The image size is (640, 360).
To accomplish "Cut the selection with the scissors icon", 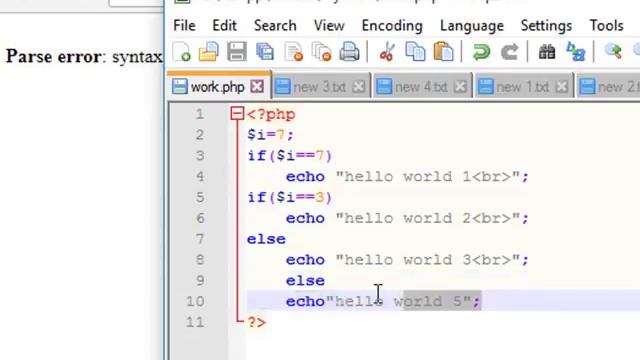I will click(x=387, y=52).
